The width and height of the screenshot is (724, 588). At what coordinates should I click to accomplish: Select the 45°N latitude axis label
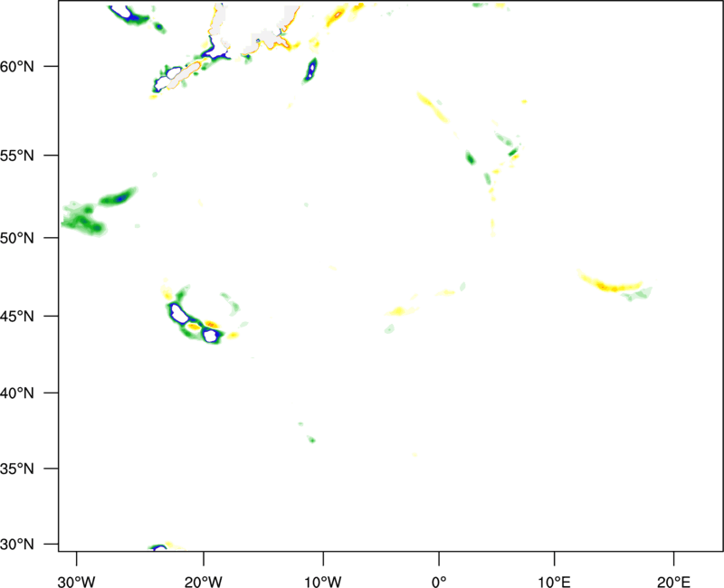pos(17,317)
